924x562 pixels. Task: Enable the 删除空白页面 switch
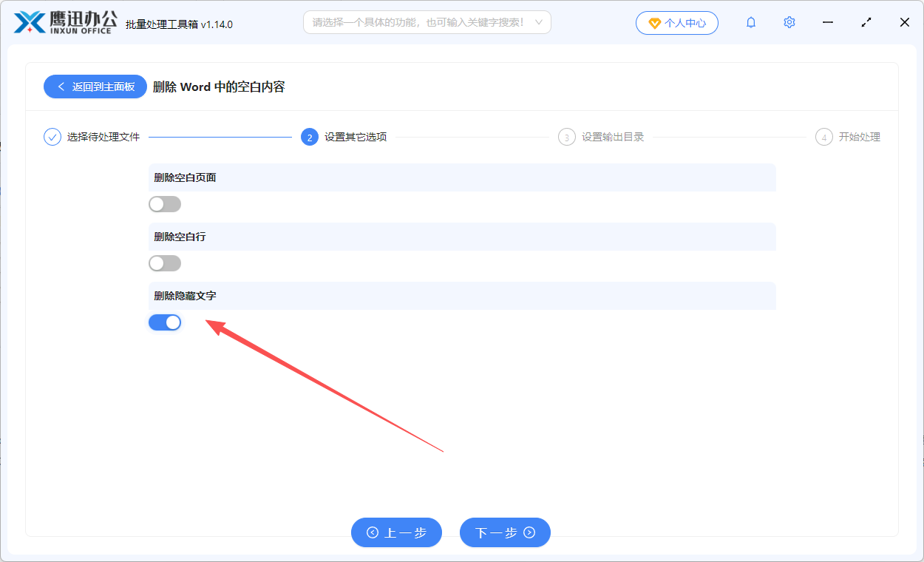164,203
